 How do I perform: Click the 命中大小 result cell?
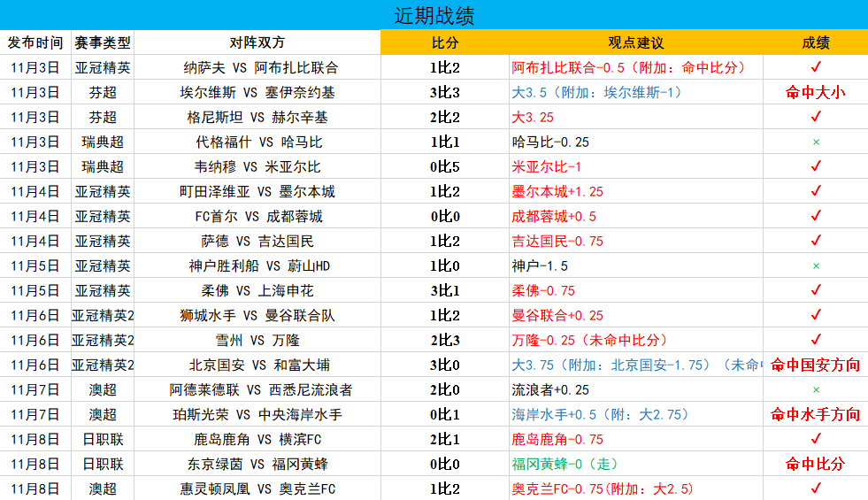click(816, 92)
